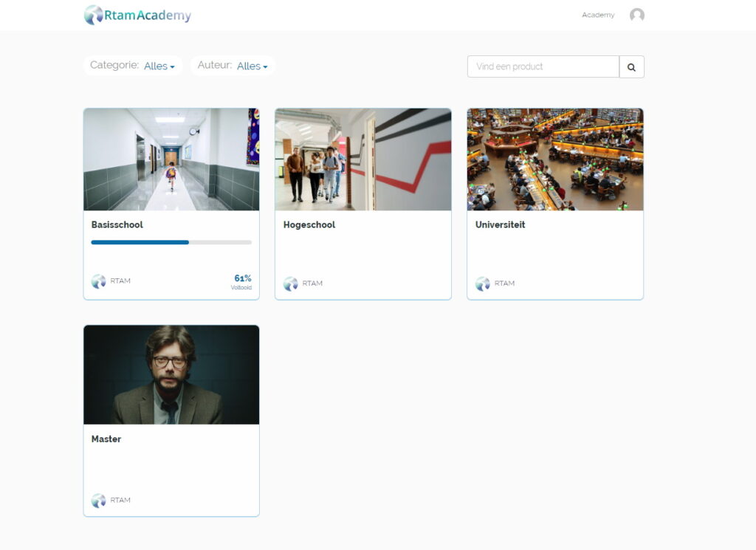The image size is (756, 550).
Task: Click RTAM author name on Basisschool card
Action: tap(120, 281)
